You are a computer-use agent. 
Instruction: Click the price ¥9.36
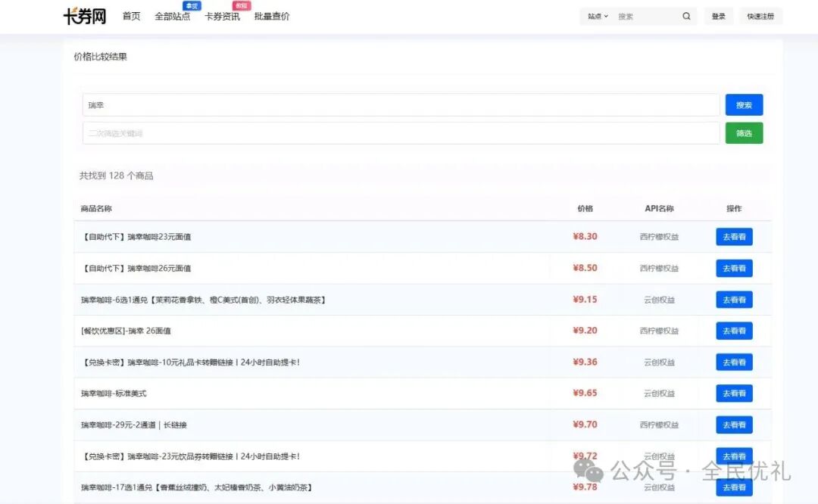tap(585, 362)
